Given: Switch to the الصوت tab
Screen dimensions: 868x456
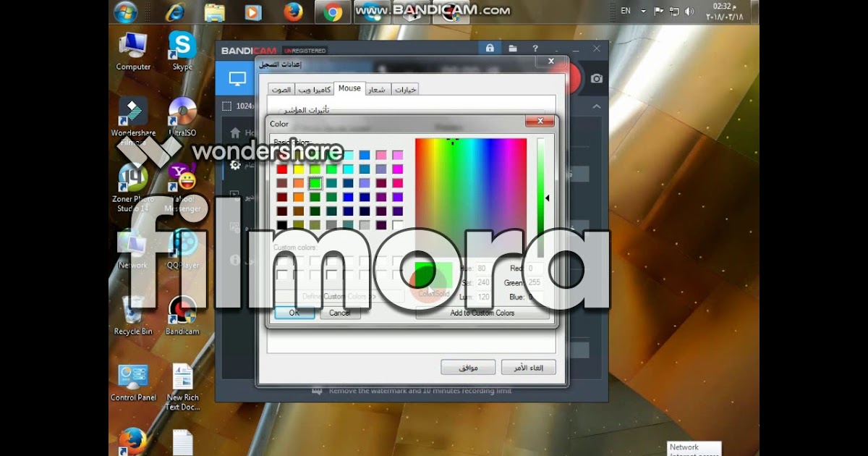Looking at the screenshot, I should (x=281, y=90).
